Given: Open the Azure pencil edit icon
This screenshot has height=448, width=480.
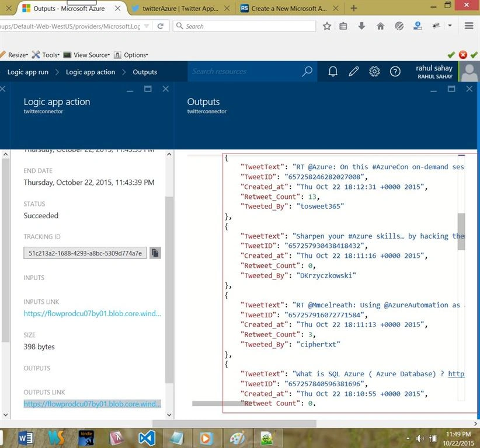Looking at the screenshot, I should point(353,72).
